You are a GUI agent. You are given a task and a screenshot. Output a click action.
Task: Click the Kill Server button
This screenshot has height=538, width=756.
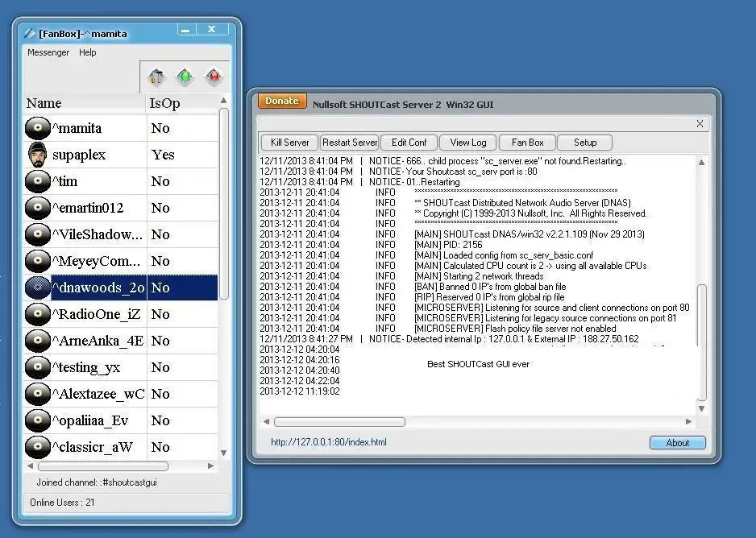click(289, 143)
